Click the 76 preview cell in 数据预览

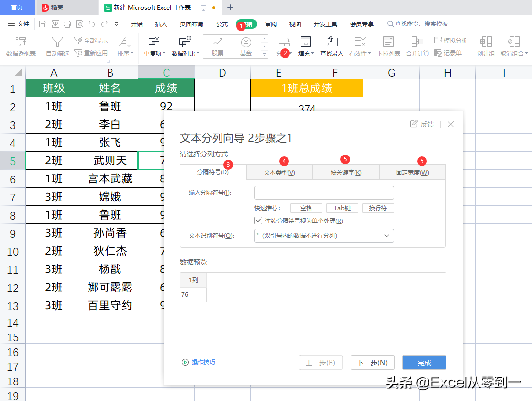tap(193, 295)
